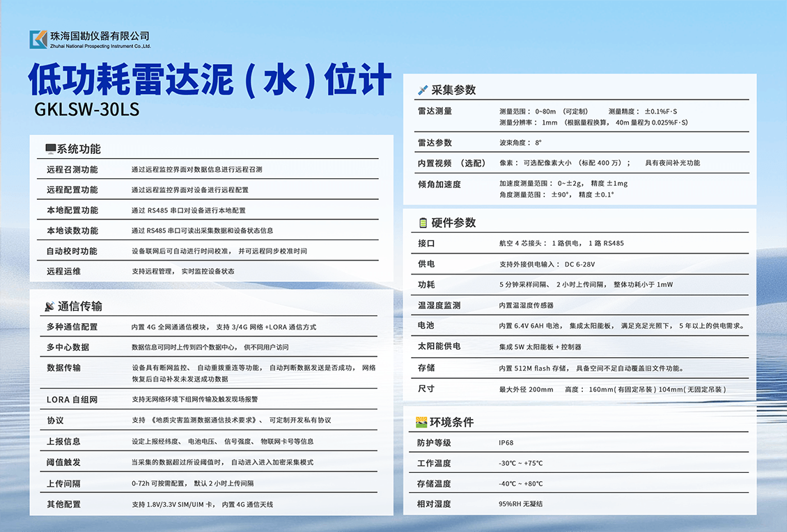The image size is (787, 532).
Task: Select the 存储温度 row label
Action: coord(434,484)
